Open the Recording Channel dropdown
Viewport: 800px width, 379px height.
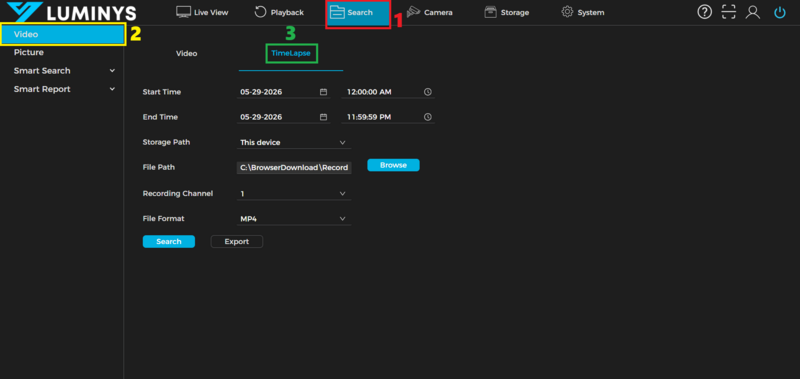tap(294, 194)
